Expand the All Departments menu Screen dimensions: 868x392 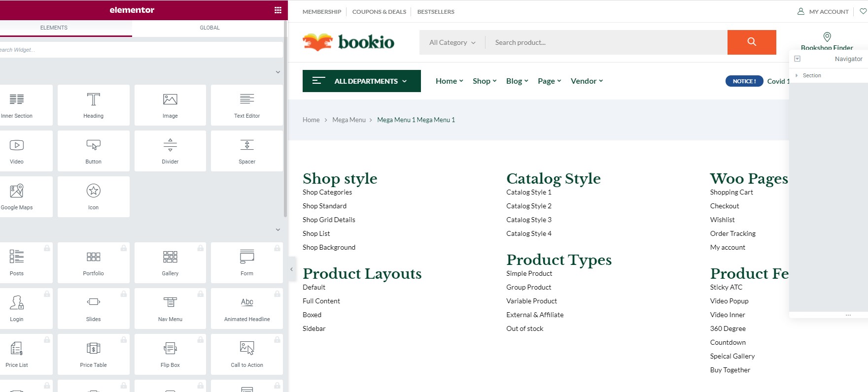tap(362, 81)
